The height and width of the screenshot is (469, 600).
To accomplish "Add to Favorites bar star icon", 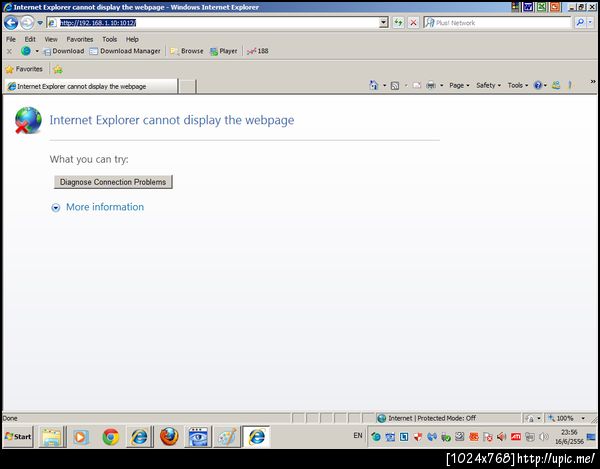I will (58, 69).
